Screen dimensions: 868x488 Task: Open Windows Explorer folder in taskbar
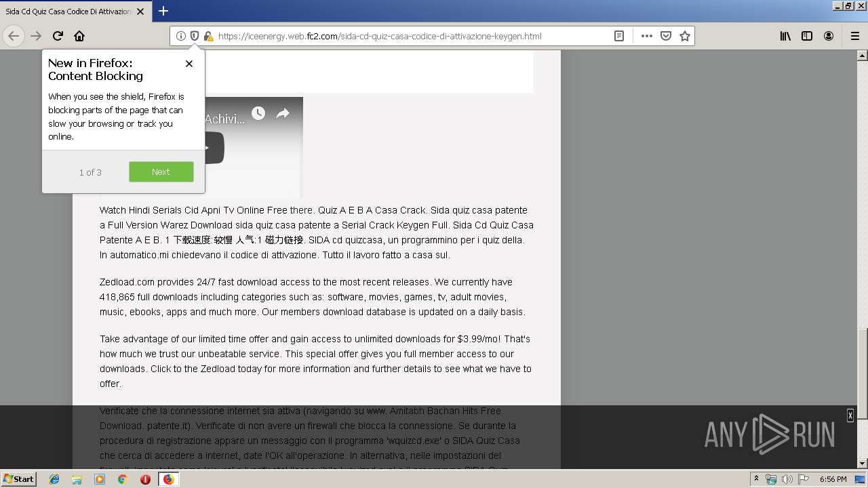[x=77, y=479]
